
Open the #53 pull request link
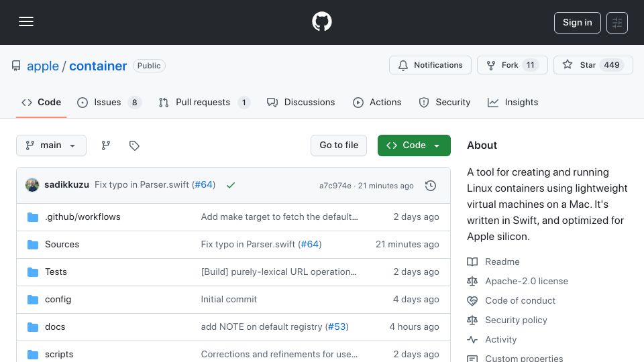337,326
